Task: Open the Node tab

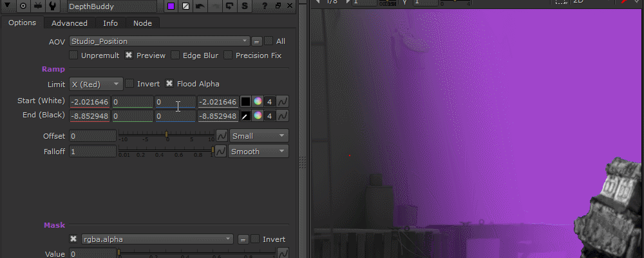Action: [142, 23]
